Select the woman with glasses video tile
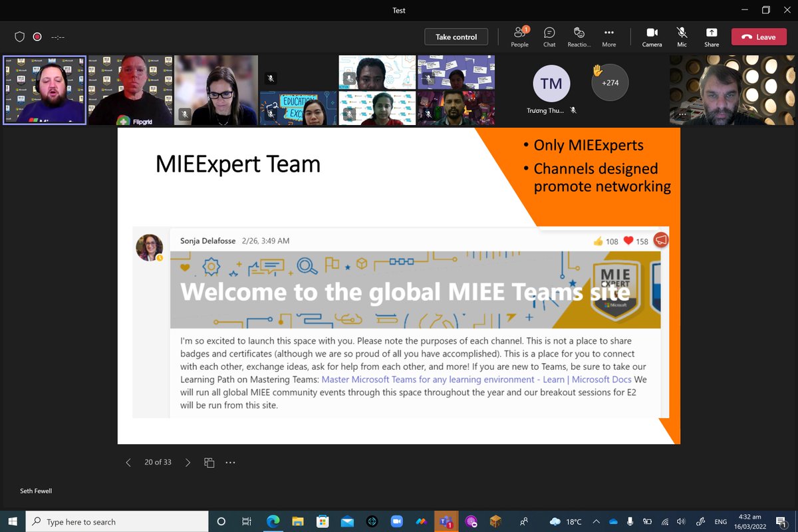The image size is (798, 532). coord(216,90)
